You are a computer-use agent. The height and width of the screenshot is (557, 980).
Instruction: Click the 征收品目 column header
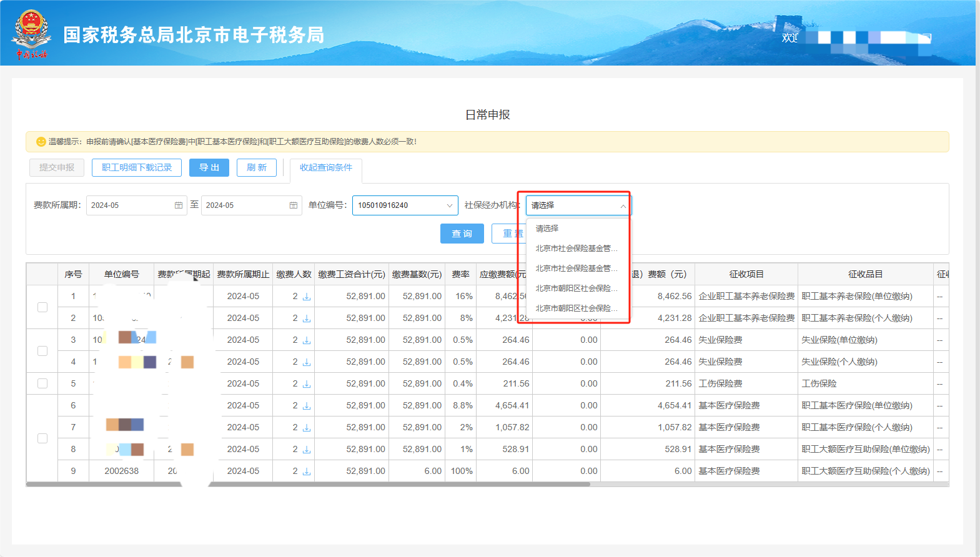coord(866,274)
